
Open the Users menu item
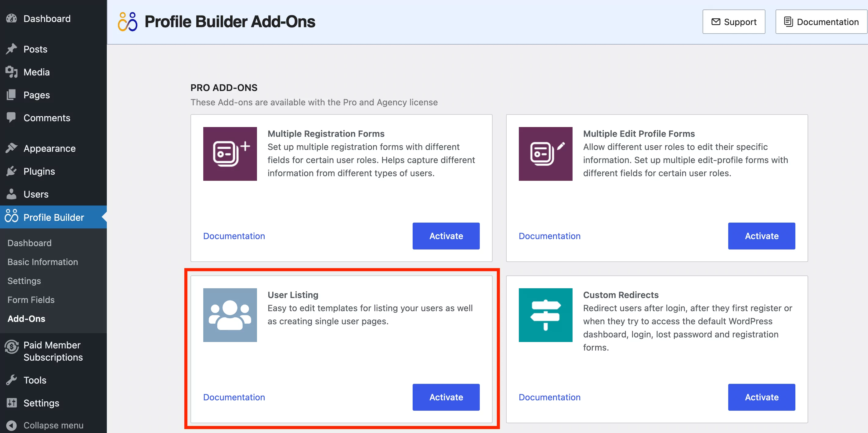(53, 194)
